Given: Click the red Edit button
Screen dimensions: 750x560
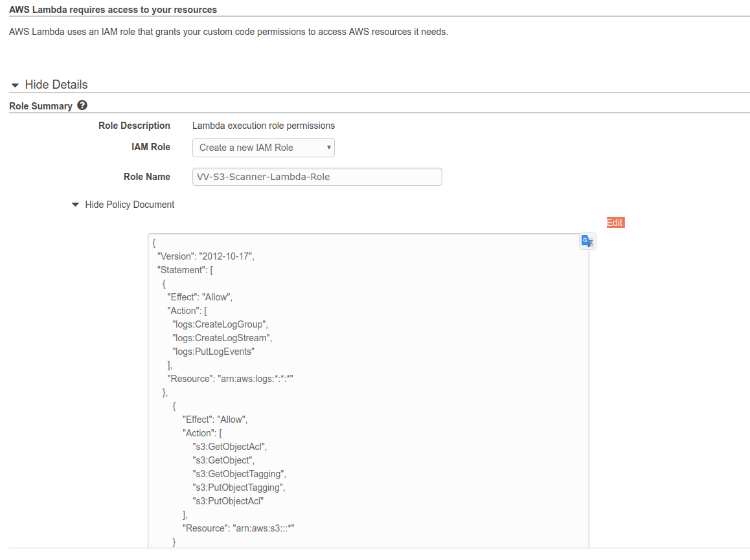Looking at the screenshot, I should pyautogui.click(x=615, y=223).
